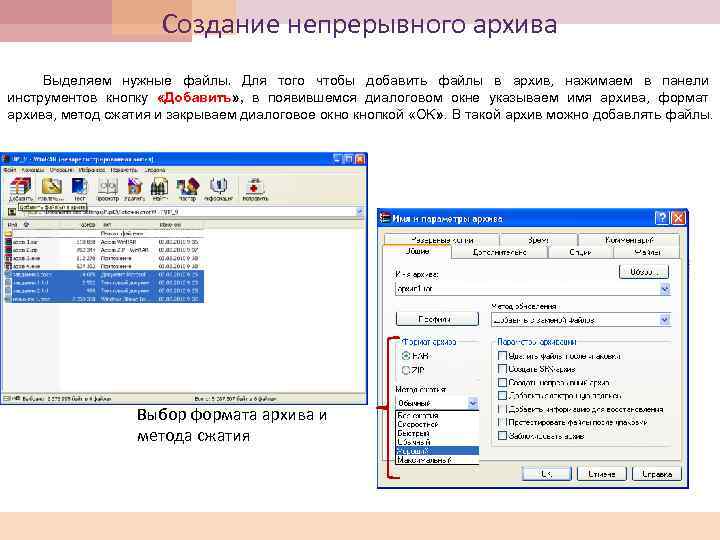Check Создать непрерывный архив option
Screen dimensions: 720x540
(502, 382)
